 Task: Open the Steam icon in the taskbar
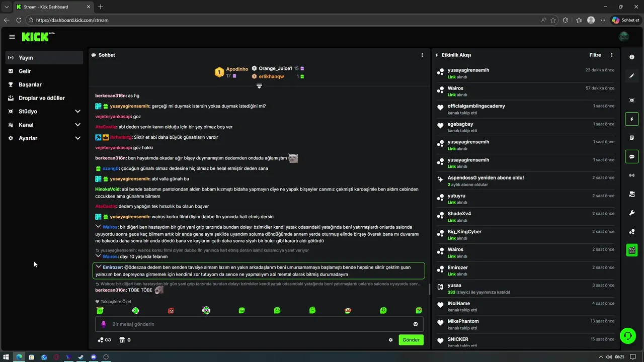coord(81,357)
